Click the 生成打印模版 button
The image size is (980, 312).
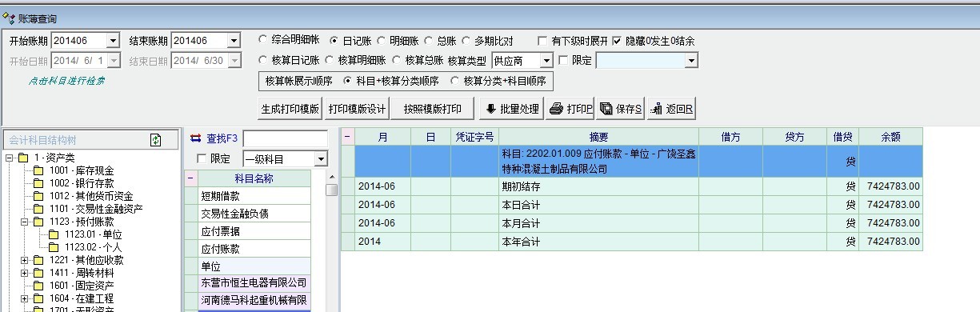click(x=290, y=109)
